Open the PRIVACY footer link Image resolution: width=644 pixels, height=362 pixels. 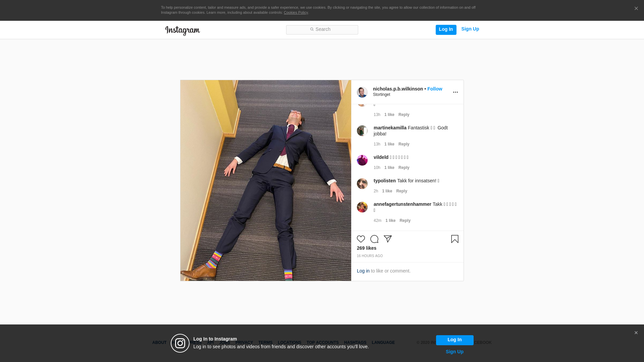244,343
